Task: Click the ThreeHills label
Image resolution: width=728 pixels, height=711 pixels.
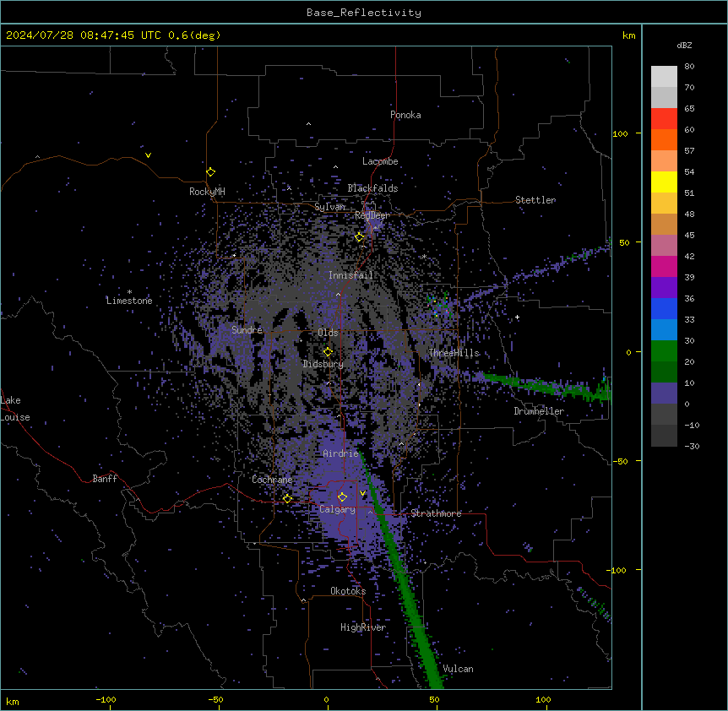Action: [x=454, y=353]
